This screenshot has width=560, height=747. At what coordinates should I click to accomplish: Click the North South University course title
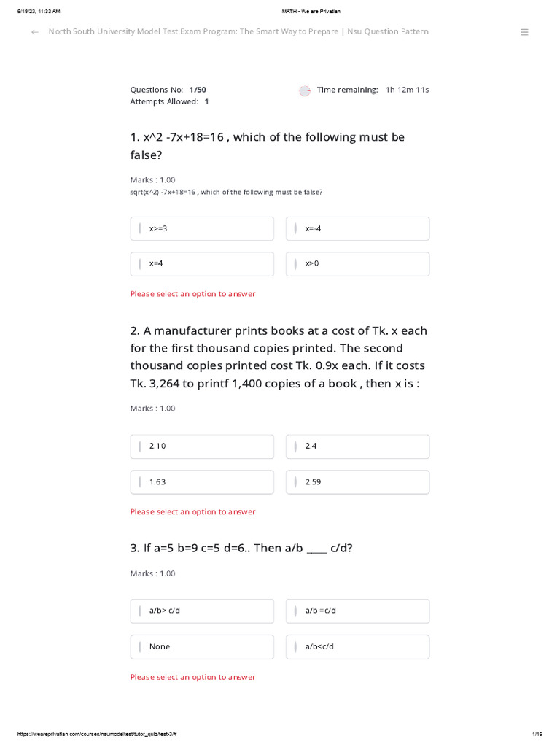point(238,32)
